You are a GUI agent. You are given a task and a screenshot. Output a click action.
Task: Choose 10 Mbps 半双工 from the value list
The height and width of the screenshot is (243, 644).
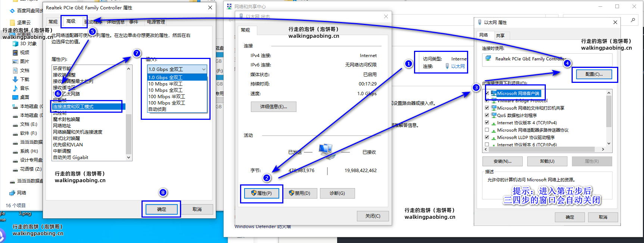[177, 84]
